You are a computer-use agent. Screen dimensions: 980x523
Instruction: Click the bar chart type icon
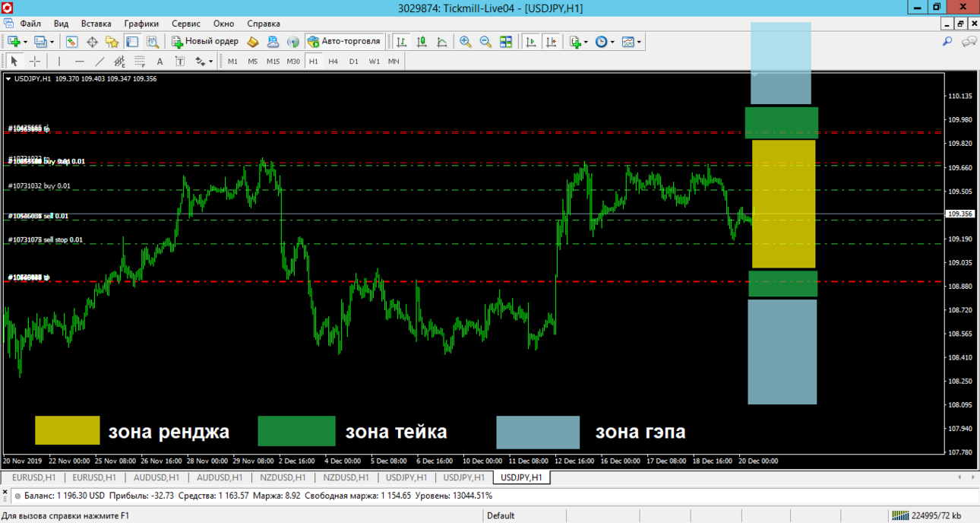tap(402, 42)
